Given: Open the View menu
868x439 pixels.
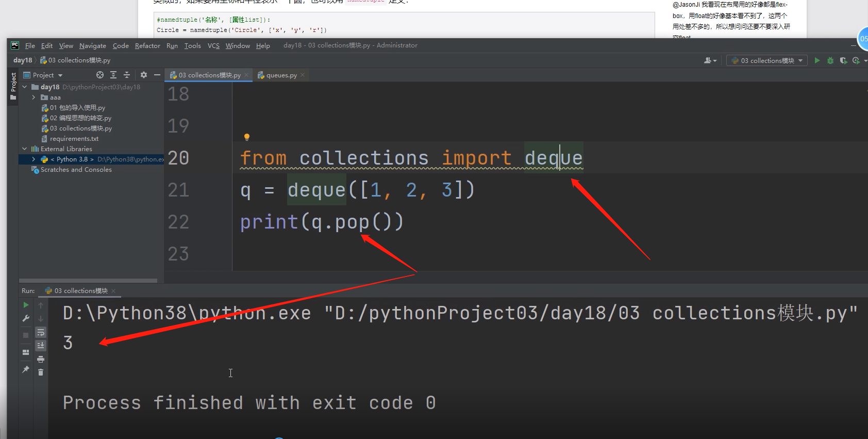Looking at the screenshot, I should click(x=66, y=45).
